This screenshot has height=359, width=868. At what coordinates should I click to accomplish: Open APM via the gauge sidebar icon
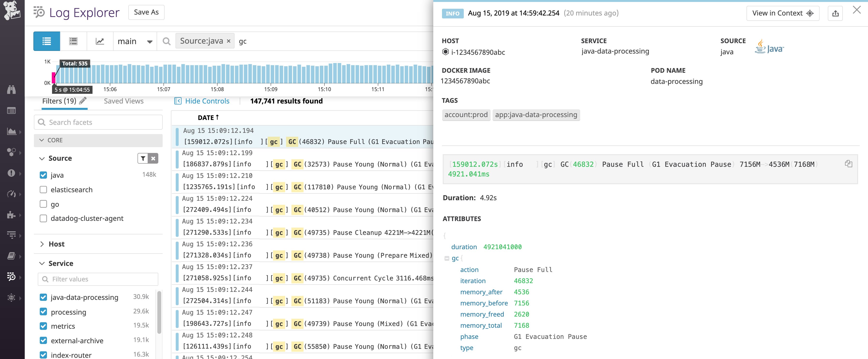point(12,194)
